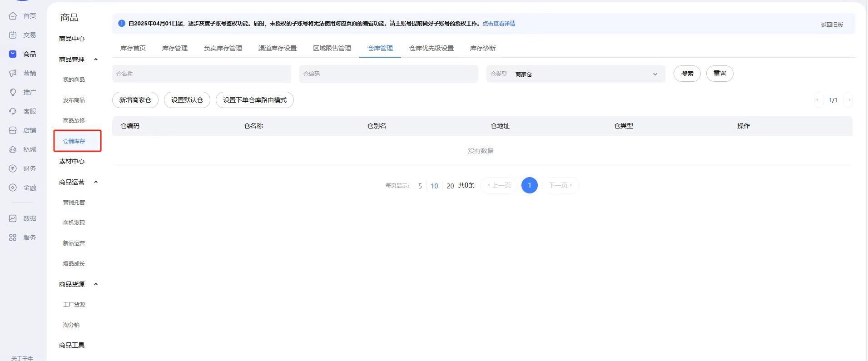This screenshot has width=868, height=361.
Task: Click 返回旧版 to return to old version
Action: (x=832, y=25)
